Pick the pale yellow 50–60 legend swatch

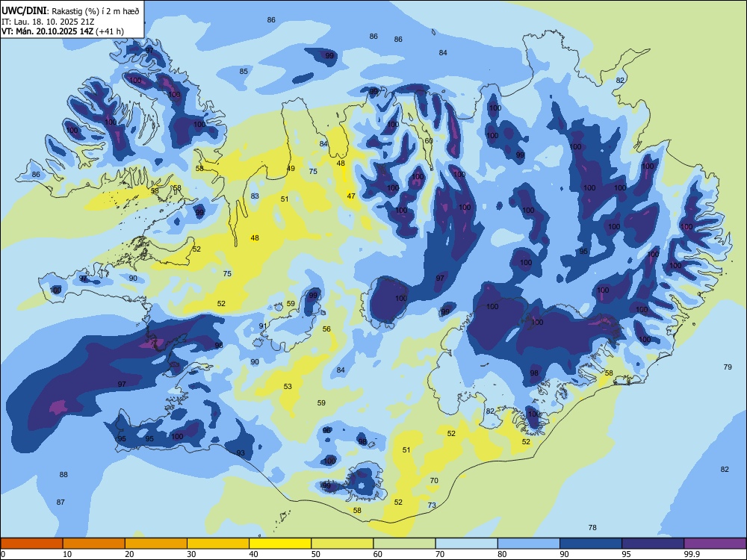(x=342, y=544)
